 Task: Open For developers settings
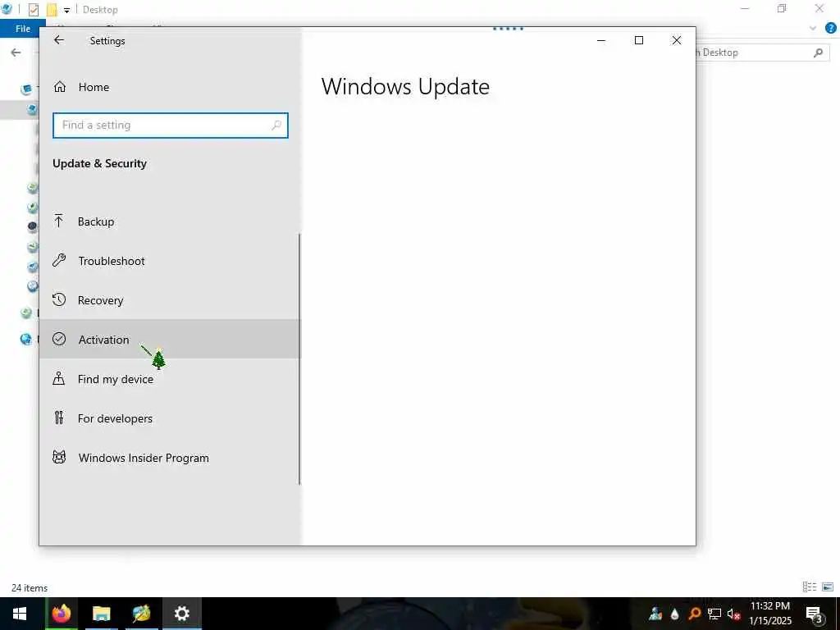coord(169,418)
